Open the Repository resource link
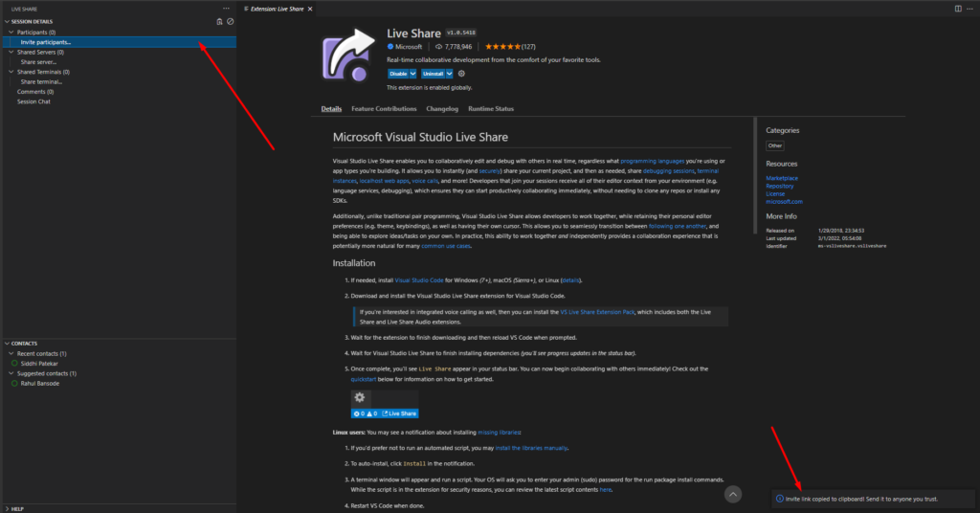Viewport: 980px width, 513px height. pos(780,187)
